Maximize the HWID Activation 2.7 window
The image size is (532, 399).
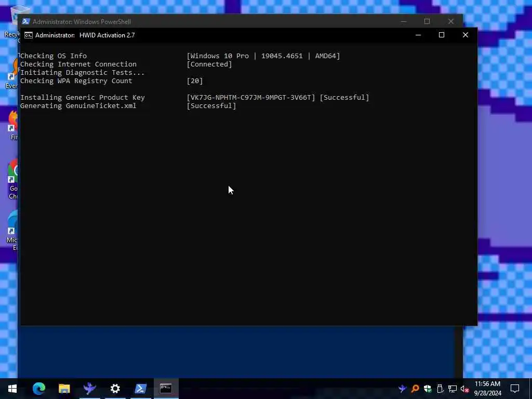(442, 35)
